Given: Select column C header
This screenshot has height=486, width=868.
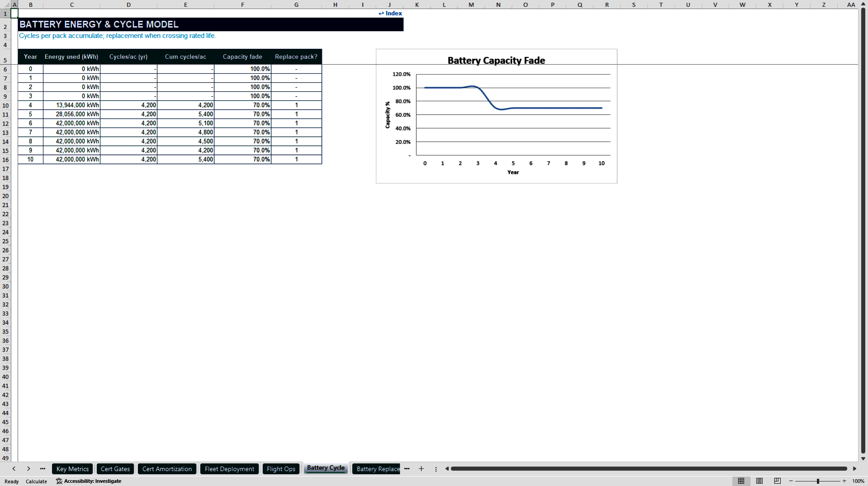Looking at the screenshot, I should 72,5.
